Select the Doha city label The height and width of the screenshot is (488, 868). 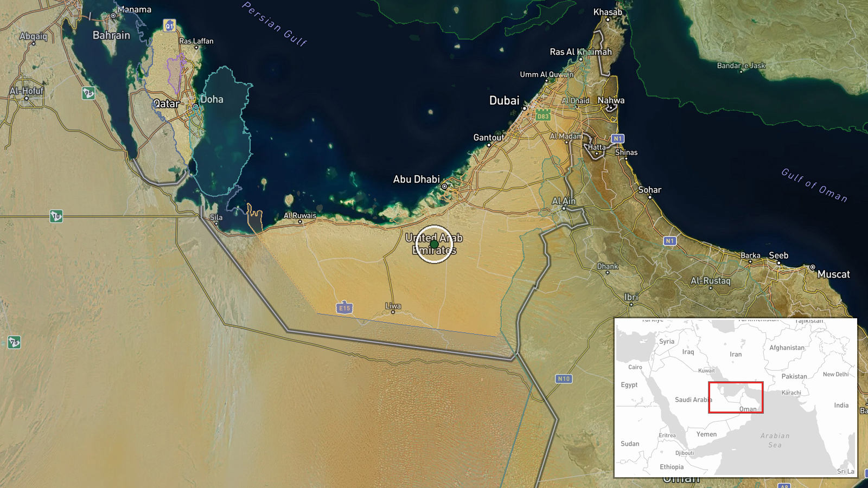tap(212, 99)
